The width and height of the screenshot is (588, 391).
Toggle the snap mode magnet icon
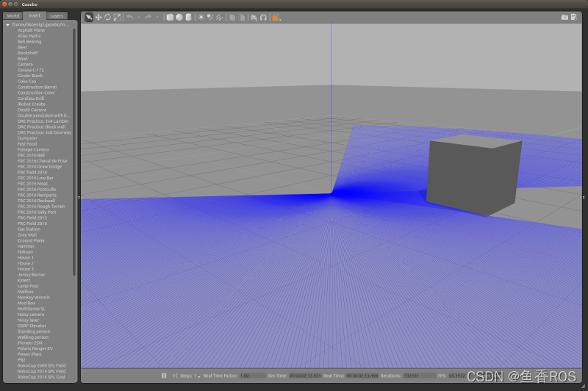(263, 17)
